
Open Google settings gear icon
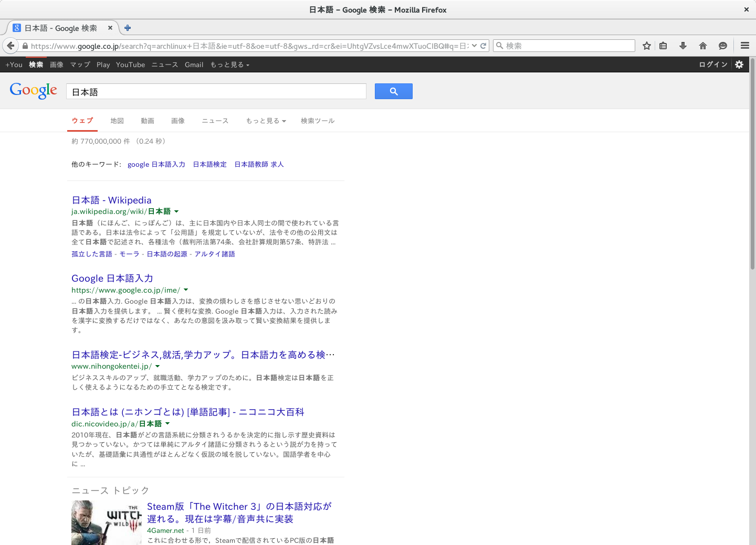tap(739, 65)
